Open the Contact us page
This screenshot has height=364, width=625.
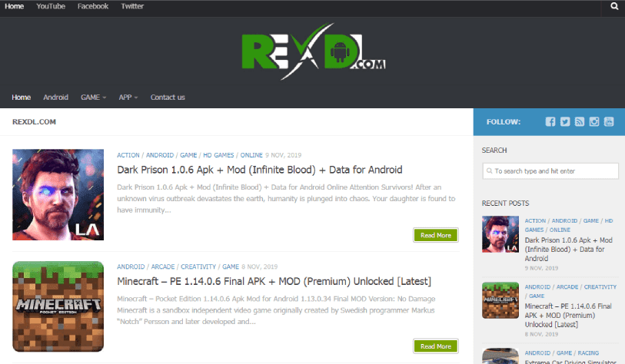(x=168, y=98)
